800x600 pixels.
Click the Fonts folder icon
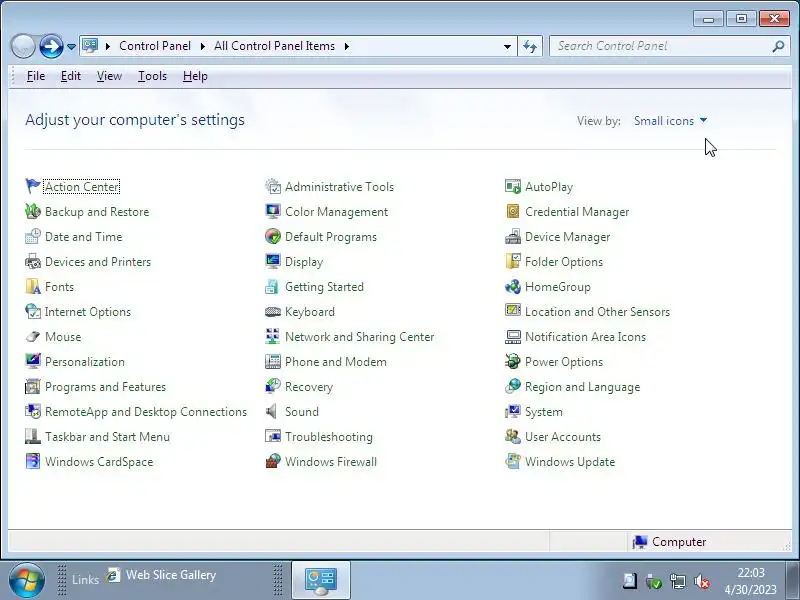click(33, 286)
